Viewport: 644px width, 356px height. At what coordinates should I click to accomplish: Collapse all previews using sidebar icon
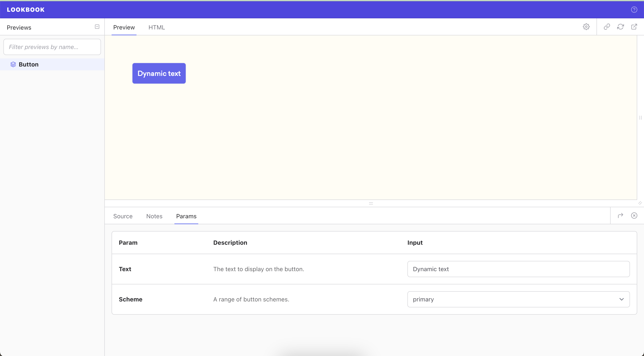[97, 27]
